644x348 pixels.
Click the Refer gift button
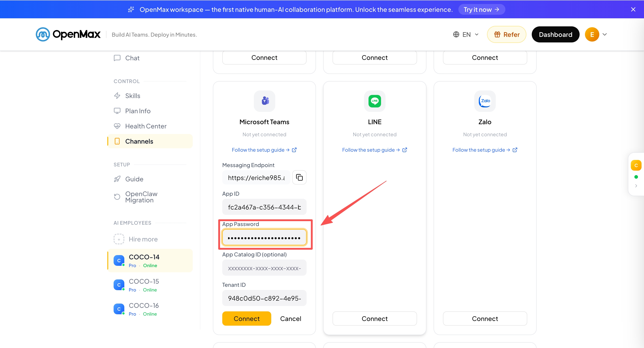coord(506,34)
